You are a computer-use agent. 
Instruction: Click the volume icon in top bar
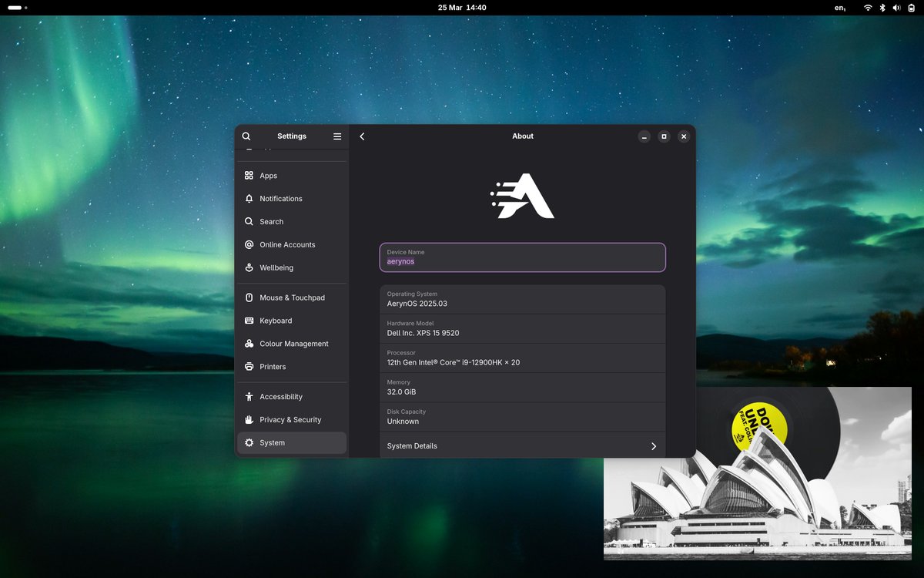(x=896, y=8)
